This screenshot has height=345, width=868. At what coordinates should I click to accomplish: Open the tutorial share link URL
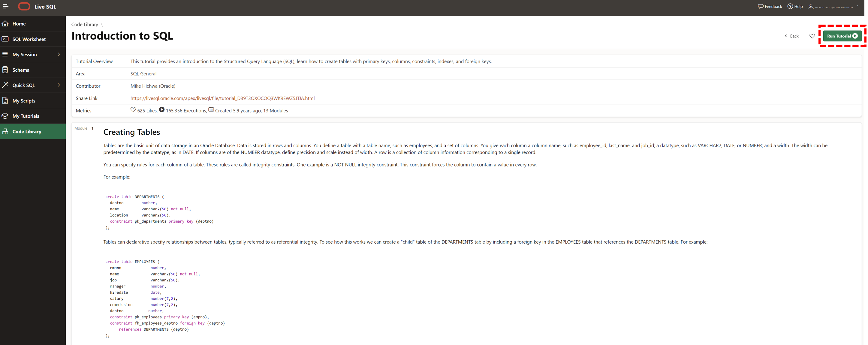coord(222,98)
